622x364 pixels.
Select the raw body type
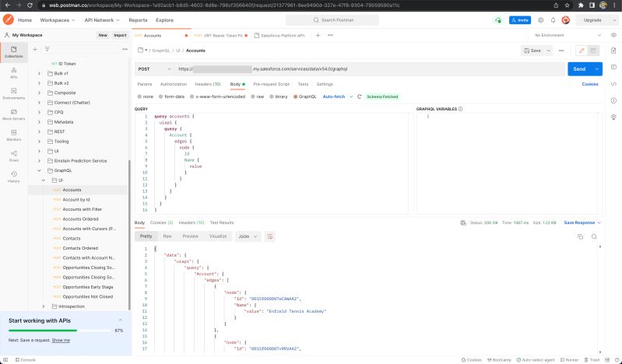(x=258, y=96)
